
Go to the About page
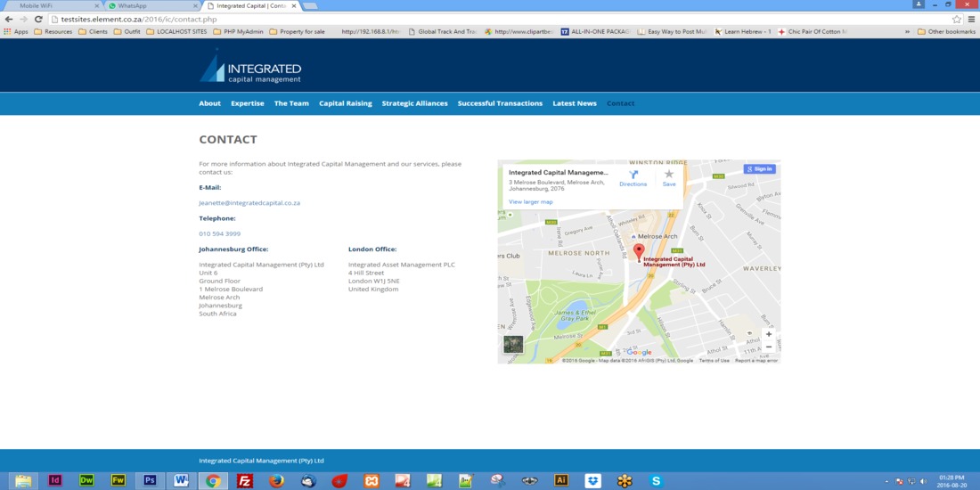click(210, 103)
